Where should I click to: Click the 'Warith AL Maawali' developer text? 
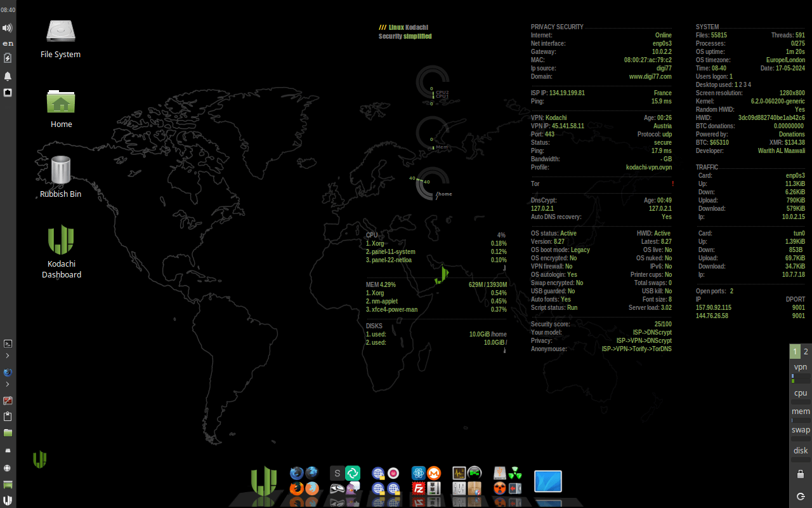782,150
